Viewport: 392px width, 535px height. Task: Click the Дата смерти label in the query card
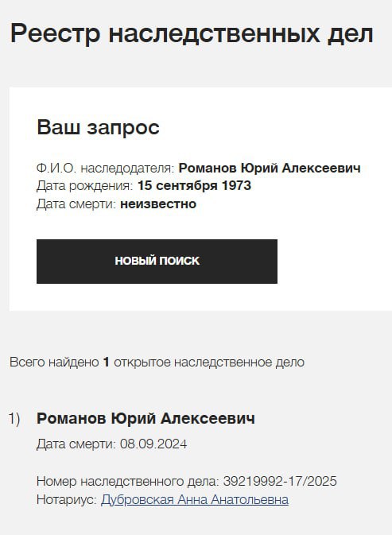(76, 204)
